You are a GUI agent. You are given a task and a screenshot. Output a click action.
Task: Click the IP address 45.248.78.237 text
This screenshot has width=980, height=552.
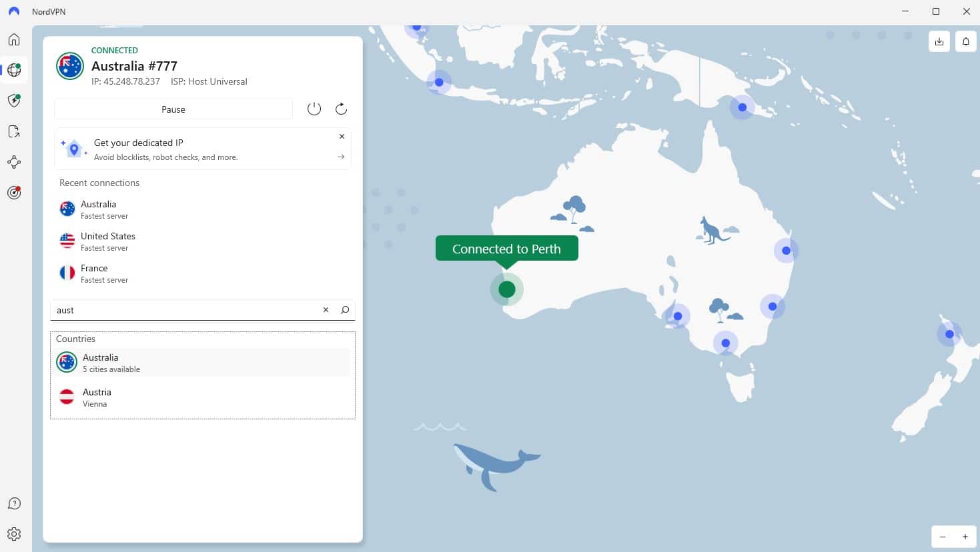pyautogui.click(x=125, y=81)
